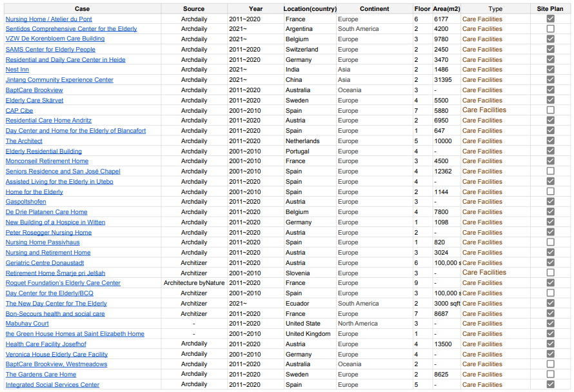Viewport: 574px width, 392px height.
Task: Open Green House Homes at Saint Elizabeth Home
Action: [75, 334]
